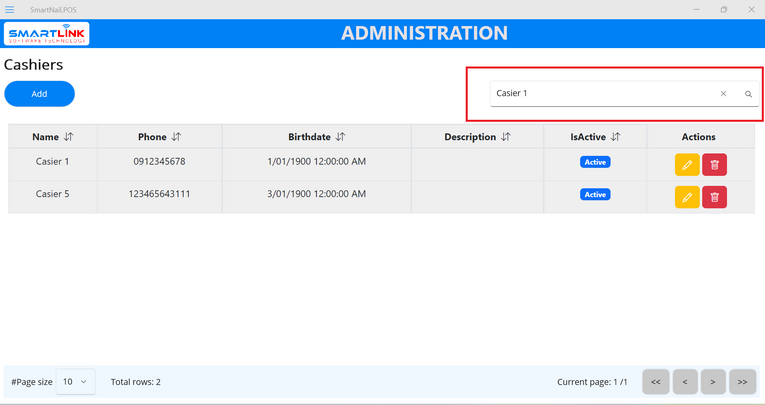
Task: Go to the next page
Action: pyautogui.click(x=713, y=382)
